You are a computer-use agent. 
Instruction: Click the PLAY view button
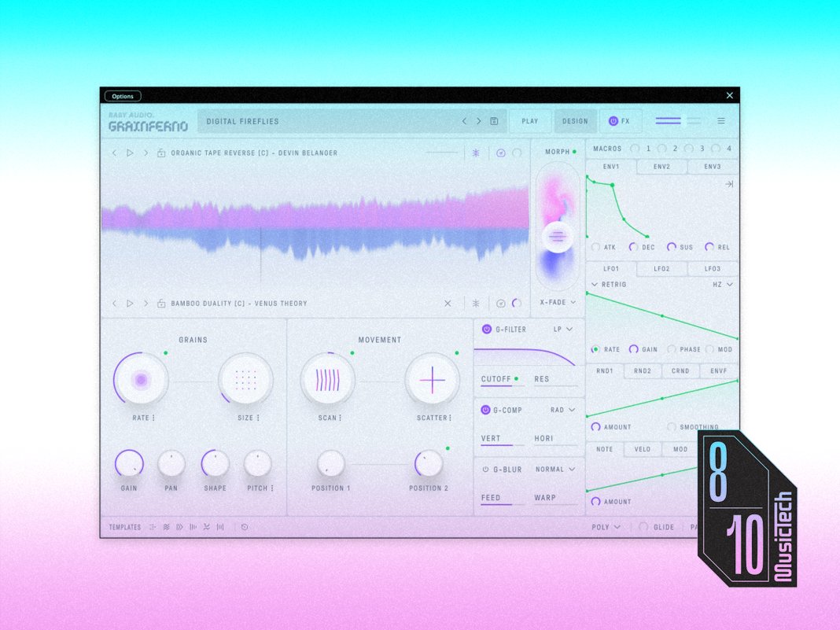coord(530,121)
